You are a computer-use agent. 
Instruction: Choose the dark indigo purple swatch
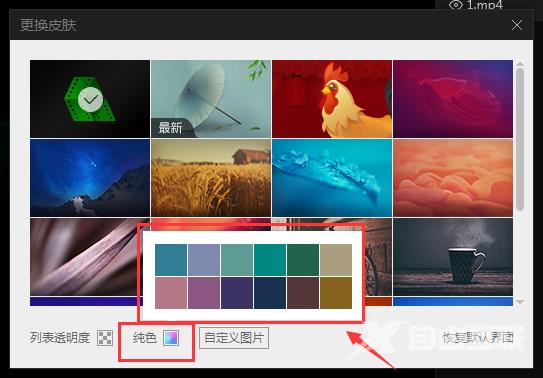click(x=237, y=292)
